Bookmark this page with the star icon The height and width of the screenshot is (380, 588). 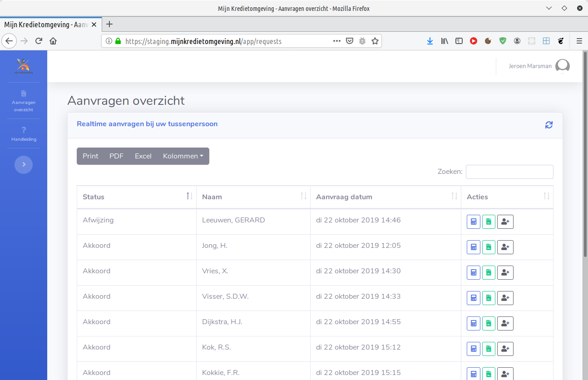(375, 41)
